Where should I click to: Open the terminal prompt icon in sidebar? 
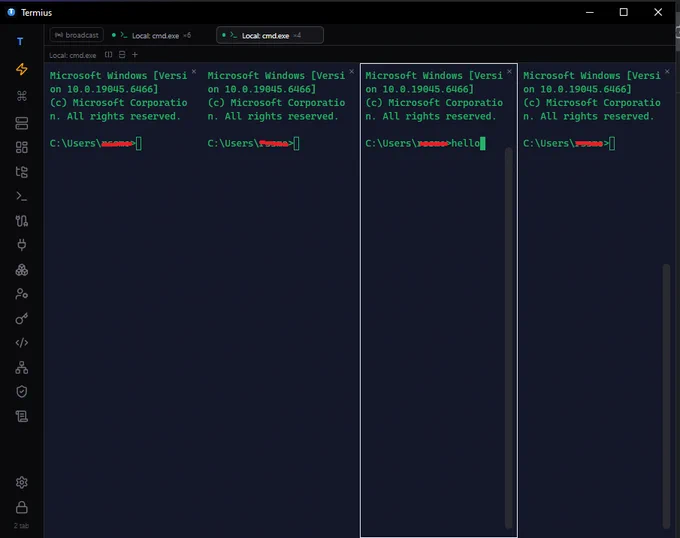click(x=22, y=197)
